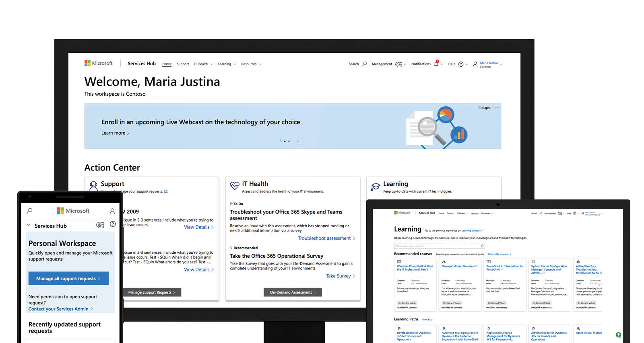Screen dimensions: 644x343
Task: Open Notifications bell icon with red badge
Action: (x=436, y=64)
